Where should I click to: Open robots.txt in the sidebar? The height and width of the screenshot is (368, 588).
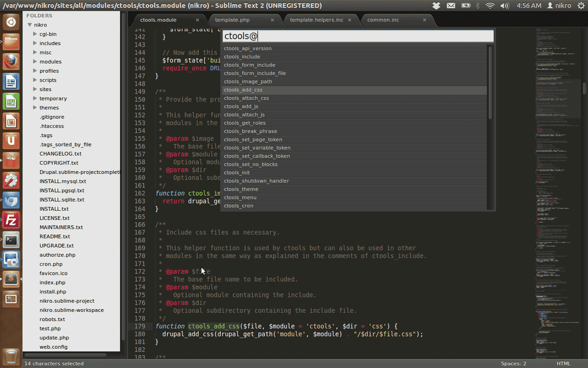(x=52, y=319)
